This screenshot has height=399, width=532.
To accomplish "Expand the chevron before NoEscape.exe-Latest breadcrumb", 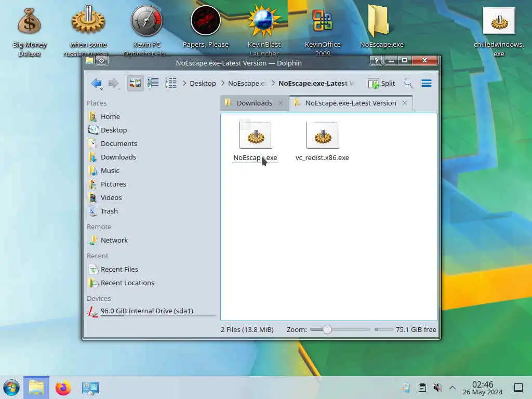I will (x=273, y=83).
